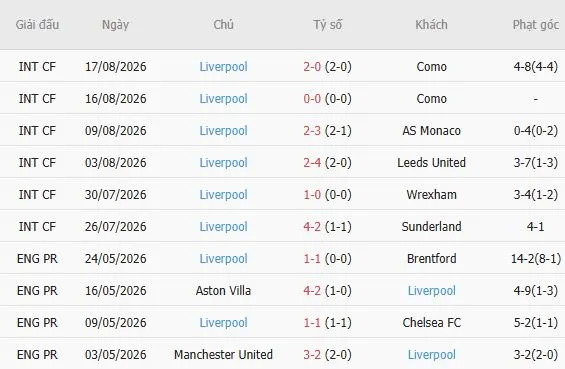
Task: Click Sunderland team name
Action: tap(431, 227)
